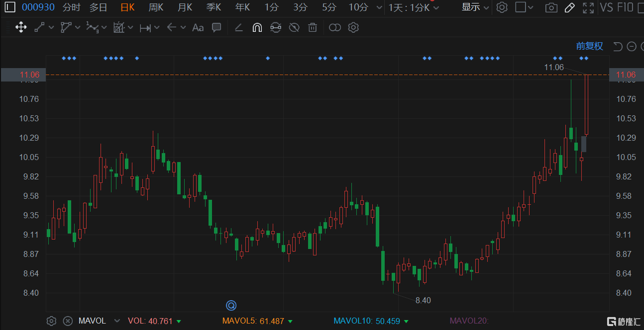
Task: Click the 前复权 adjustment link
Action: click(x=590, y=46)
